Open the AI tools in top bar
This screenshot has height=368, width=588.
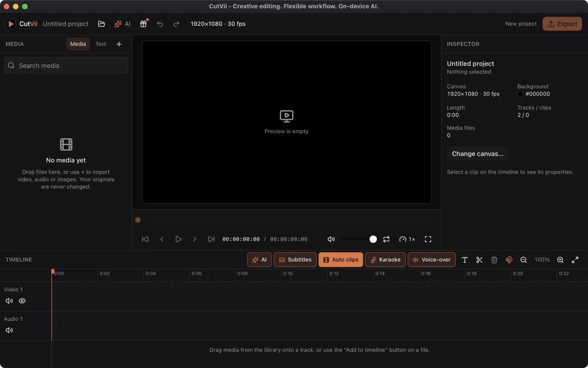click(122, 24)
